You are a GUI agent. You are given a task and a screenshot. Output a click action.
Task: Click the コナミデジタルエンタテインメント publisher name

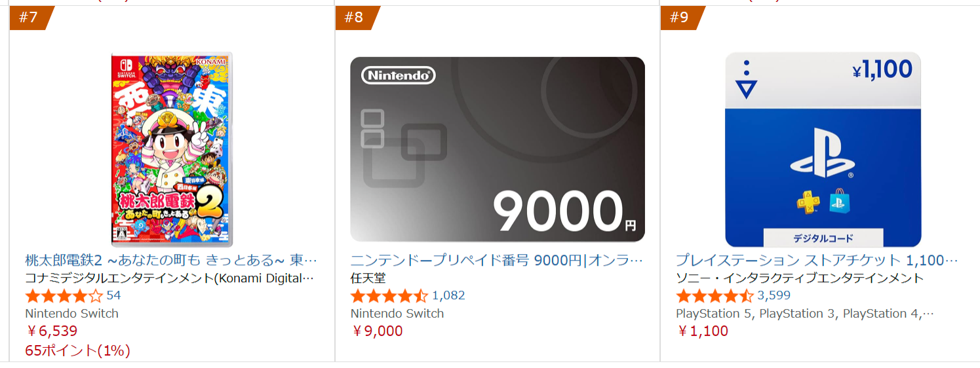170,278
